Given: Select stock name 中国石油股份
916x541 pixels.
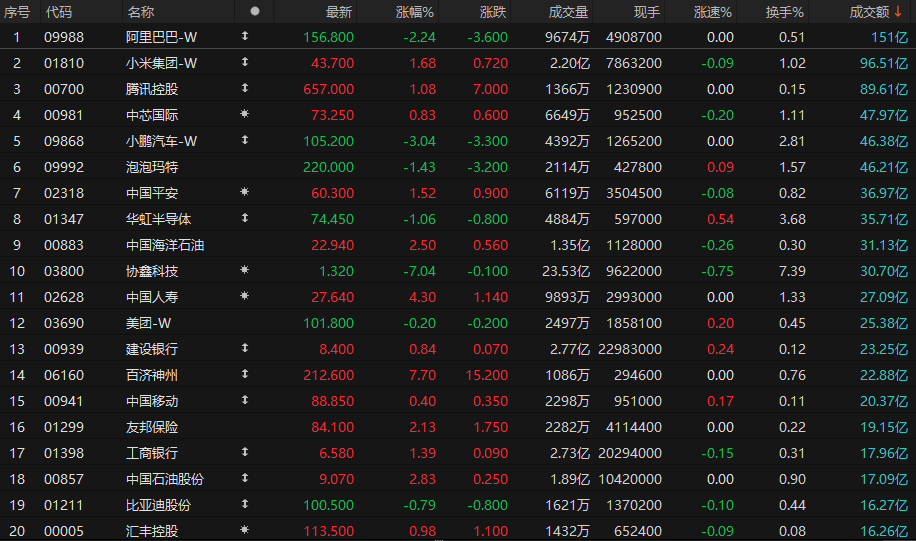Looking at the screenshot, I should point(165,479).
